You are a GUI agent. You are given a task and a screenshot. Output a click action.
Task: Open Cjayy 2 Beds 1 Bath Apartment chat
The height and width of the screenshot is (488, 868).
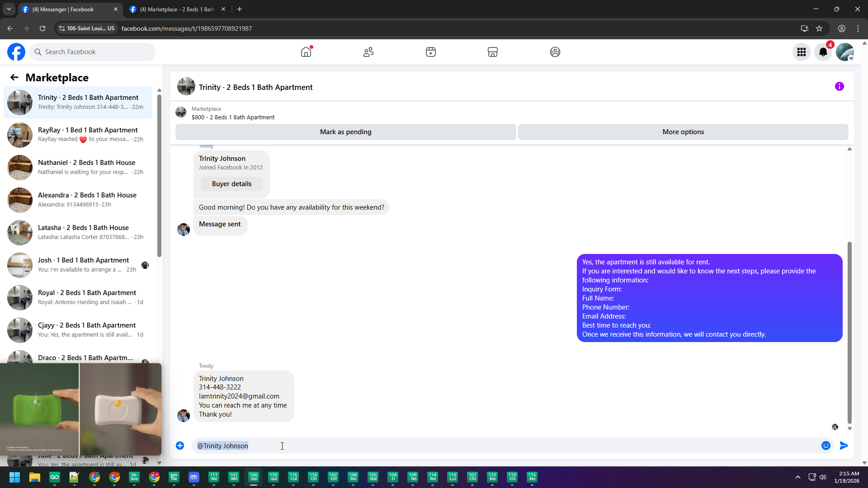[x=78, y=330]
